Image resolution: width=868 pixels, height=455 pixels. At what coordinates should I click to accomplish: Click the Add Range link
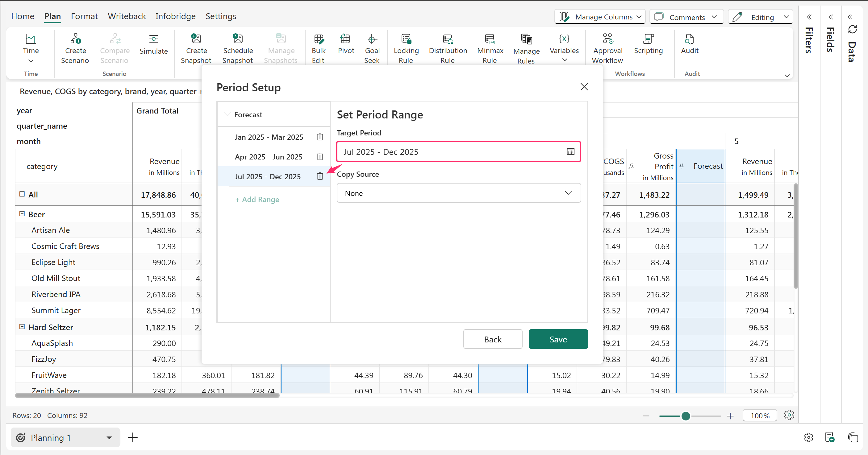tap(257, 199)
